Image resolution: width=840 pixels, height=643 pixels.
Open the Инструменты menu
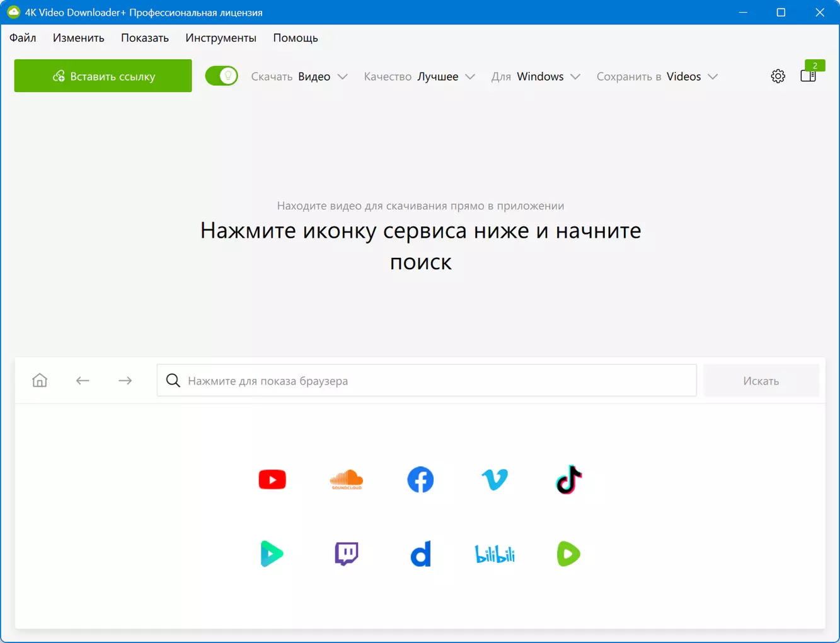coord(221,38)
